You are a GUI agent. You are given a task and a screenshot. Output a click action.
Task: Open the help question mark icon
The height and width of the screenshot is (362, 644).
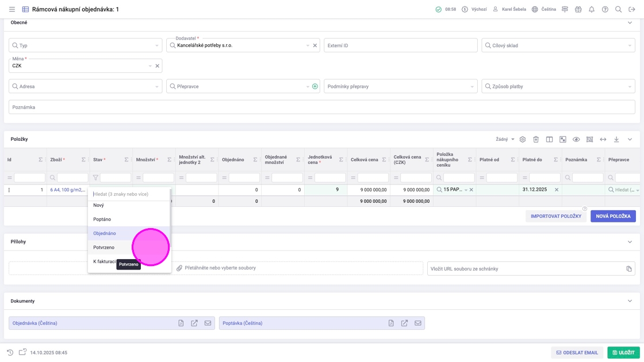coord(605,9)
